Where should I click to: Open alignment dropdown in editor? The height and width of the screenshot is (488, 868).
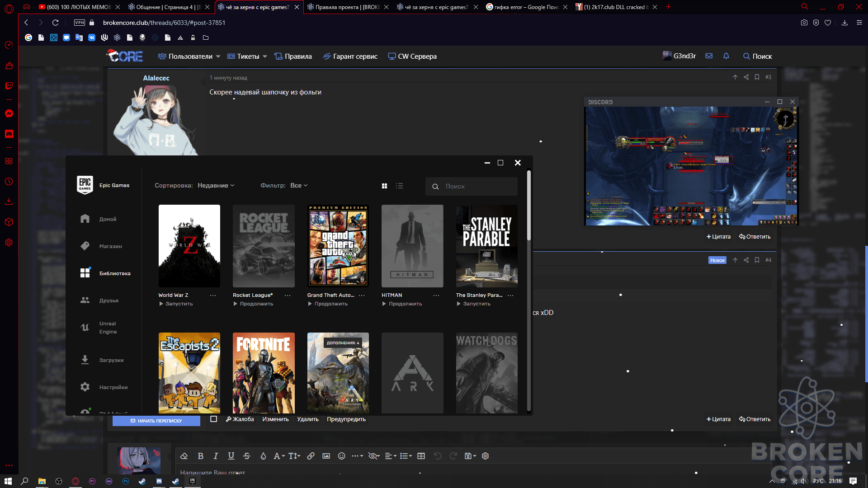[390, 456]
